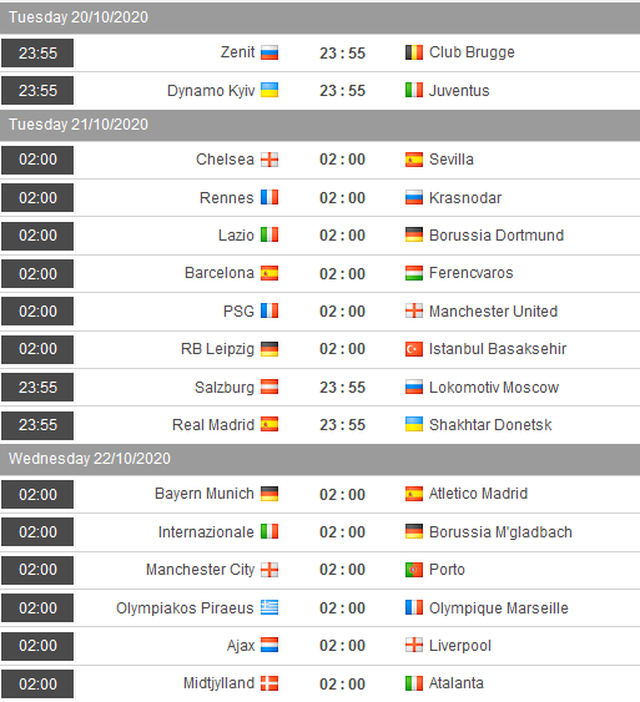Click the Ukrainian flag beside Dynamo Kyiv
640x702 pixels.
tap(269, 90)
